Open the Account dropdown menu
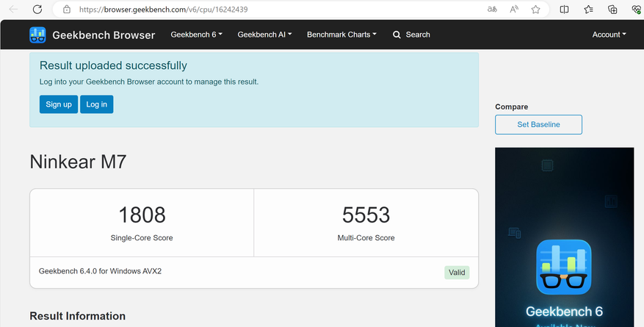 click(609, 35)
